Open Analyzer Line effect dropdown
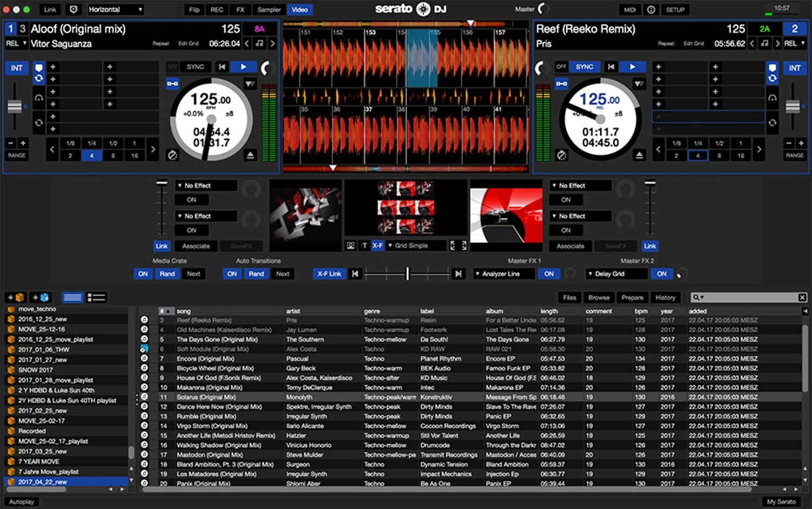Screen dimensions: 812x509 [x=503, y=274]
